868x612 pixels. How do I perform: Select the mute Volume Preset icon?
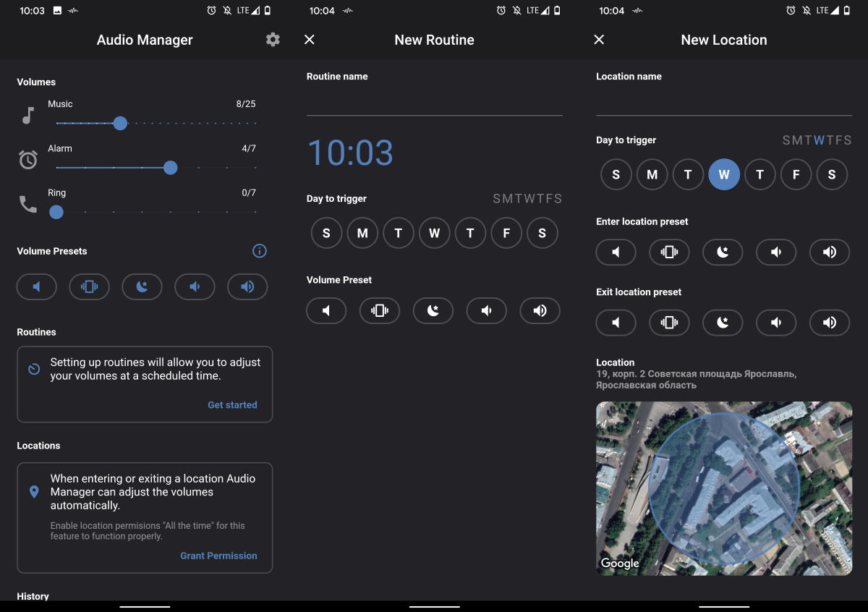click(36, 286)
